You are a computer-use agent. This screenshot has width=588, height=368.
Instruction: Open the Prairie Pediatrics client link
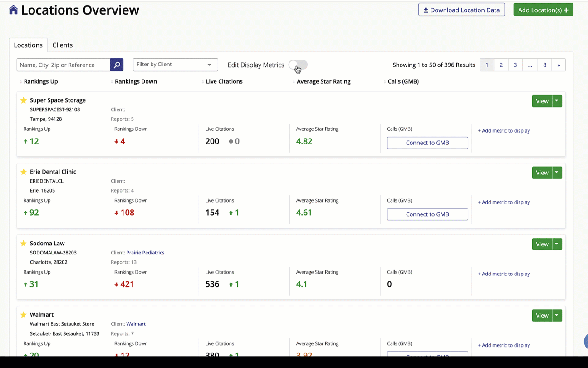point(145,252)
